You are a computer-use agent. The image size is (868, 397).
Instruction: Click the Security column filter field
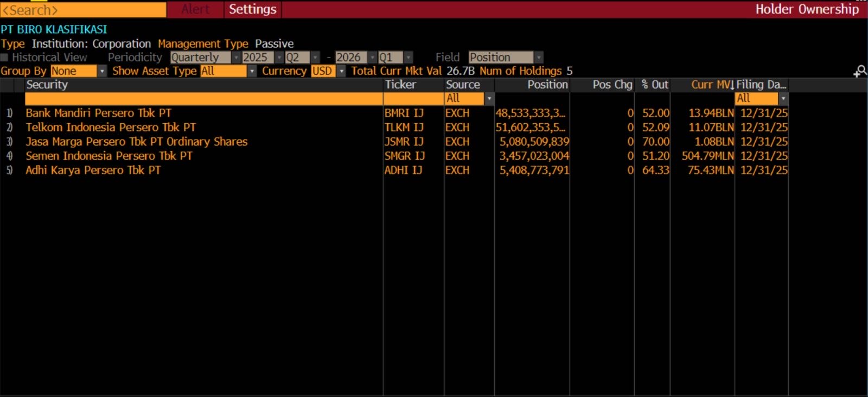pos(203,99)
